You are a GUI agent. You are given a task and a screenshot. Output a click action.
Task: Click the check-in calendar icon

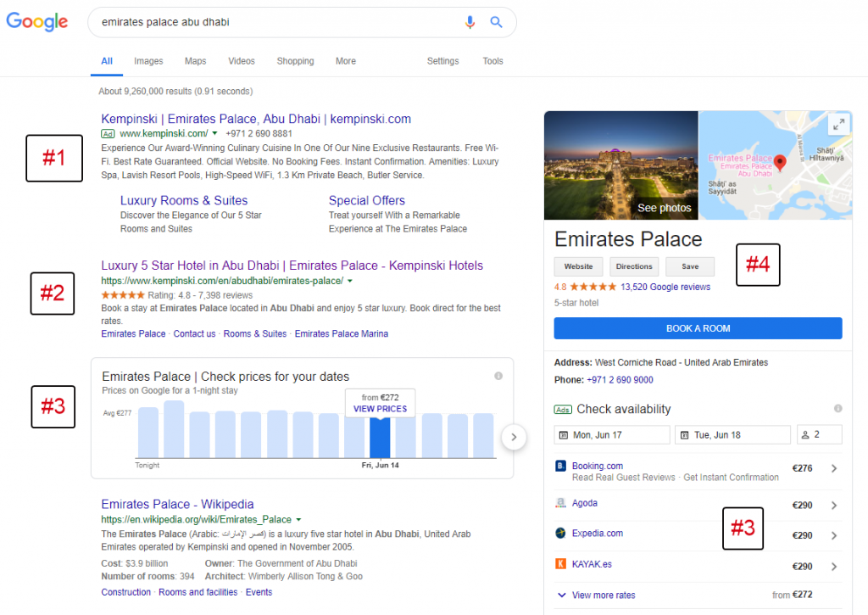(564, 435)
